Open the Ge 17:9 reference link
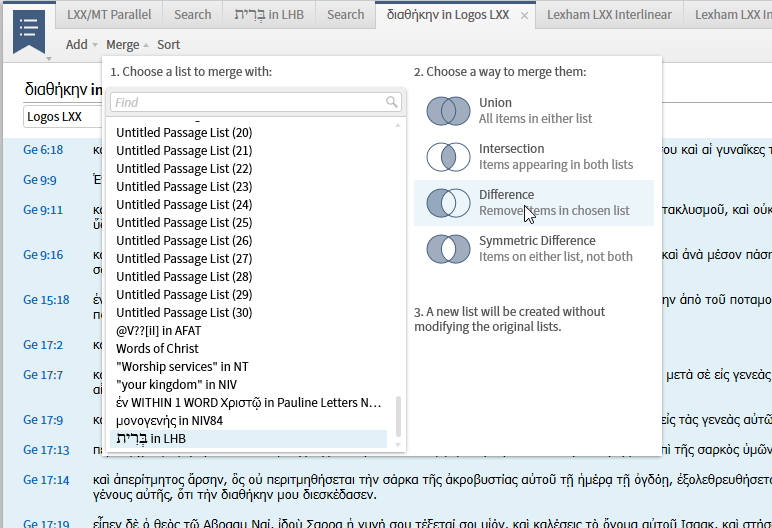 pyautogui.click(x=43, y=420)
